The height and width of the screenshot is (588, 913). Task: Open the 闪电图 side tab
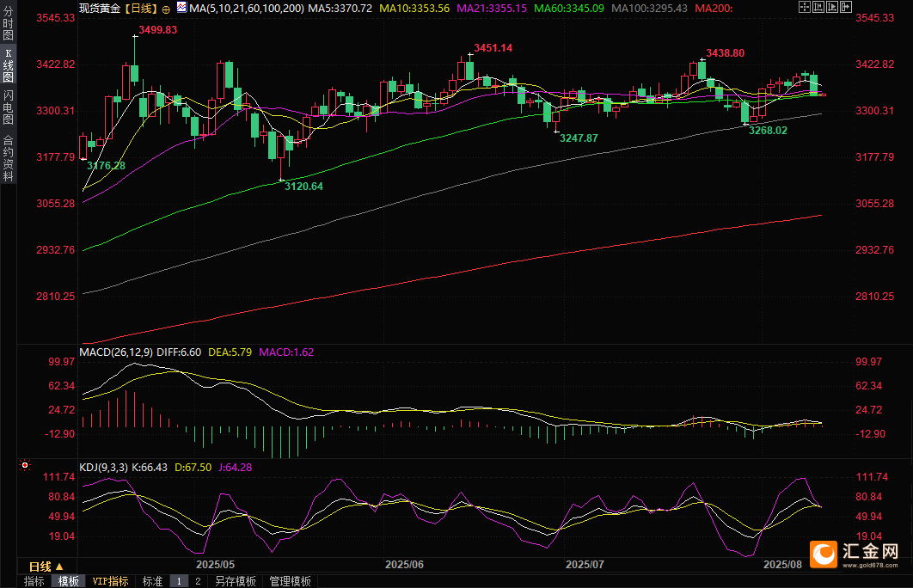tap(8, 107)
